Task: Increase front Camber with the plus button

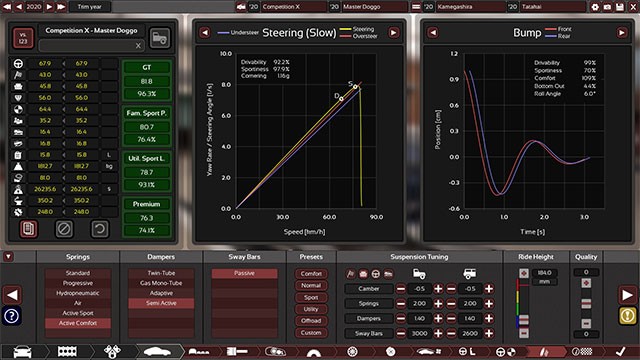Action: [438, 289]
